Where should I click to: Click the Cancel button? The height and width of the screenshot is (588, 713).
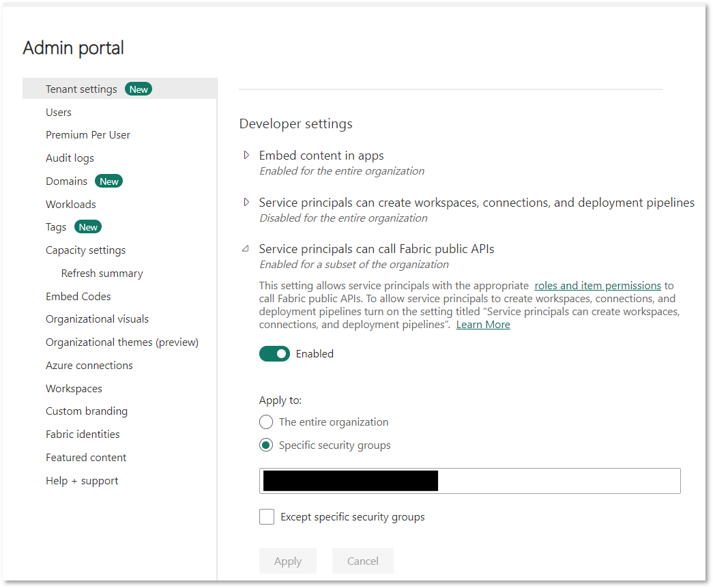click(x=363, y=561)
